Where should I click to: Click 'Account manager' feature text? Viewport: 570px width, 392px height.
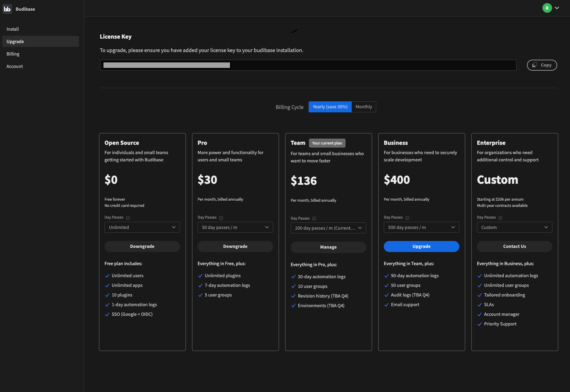pos(502,314)
